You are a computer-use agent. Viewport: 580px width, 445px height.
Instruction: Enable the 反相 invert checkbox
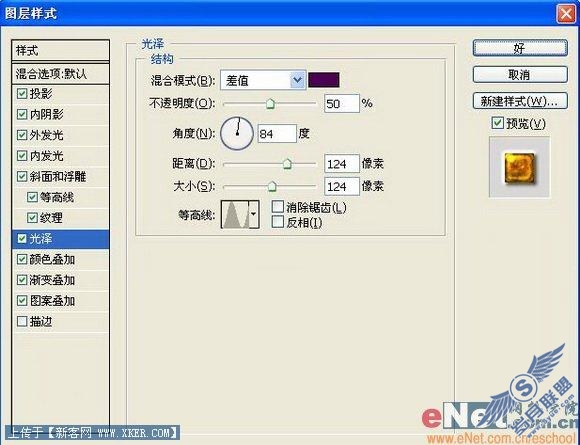pos(278,222)
